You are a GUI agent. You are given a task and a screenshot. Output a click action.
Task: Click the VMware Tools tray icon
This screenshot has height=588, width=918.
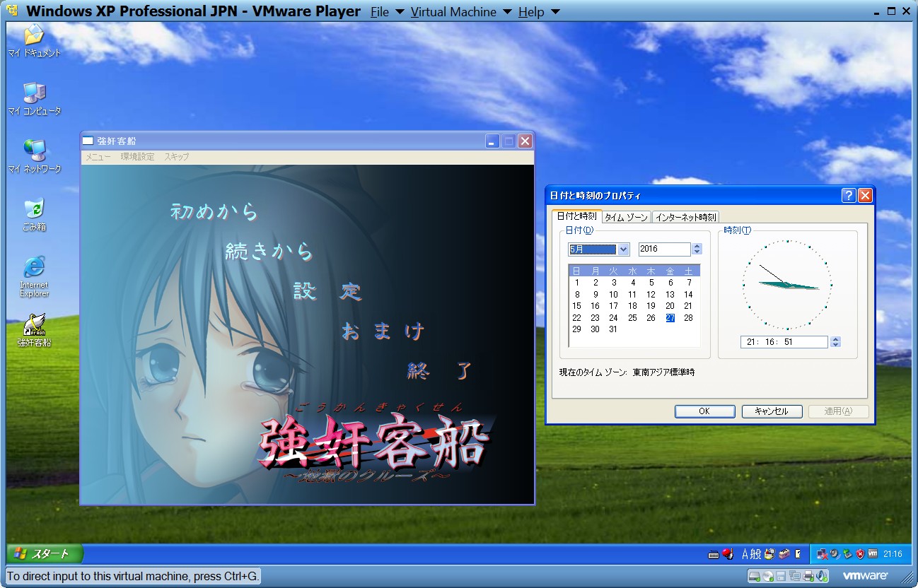(873, 553)
